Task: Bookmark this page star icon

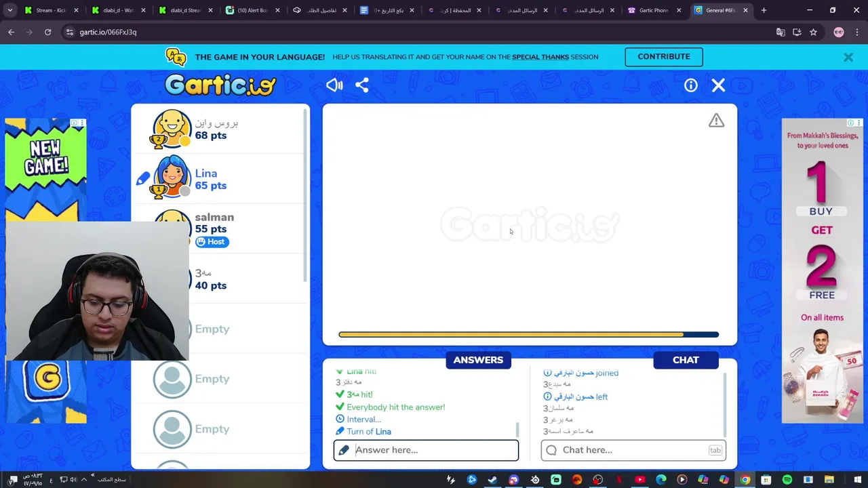Action: pyautogui.click(x=813, y=32)
